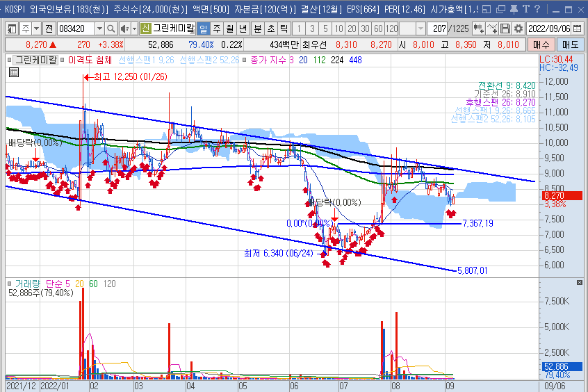Viewport: 588px width, 392px height.
Task: Click the window layout icon in title bar
Action: pyautogui.click(x=487, y=9)
